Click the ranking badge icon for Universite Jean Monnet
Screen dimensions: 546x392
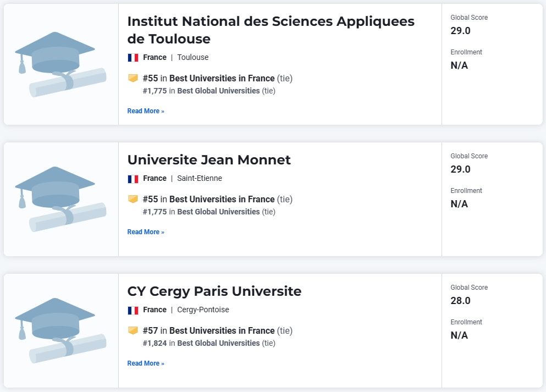(133, 199)
